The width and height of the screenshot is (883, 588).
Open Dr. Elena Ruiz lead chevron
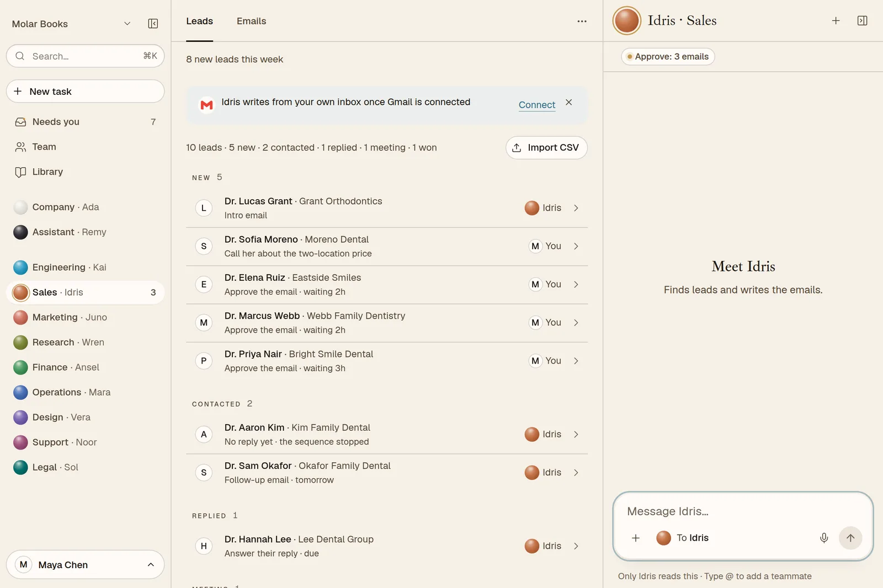pyautogui.click(x=576, y=285)
